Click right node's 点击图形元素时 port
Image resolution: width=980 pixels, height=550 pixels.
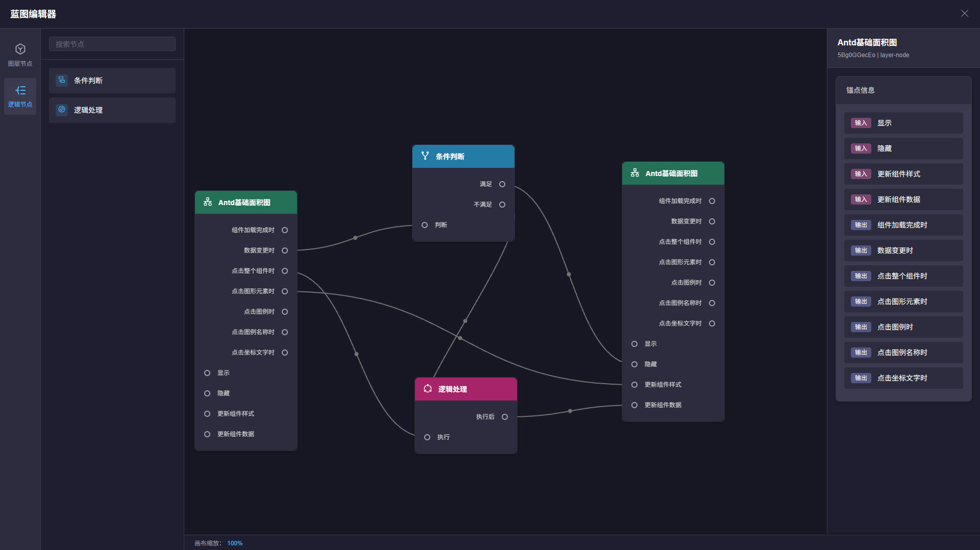tap(712, 262)
